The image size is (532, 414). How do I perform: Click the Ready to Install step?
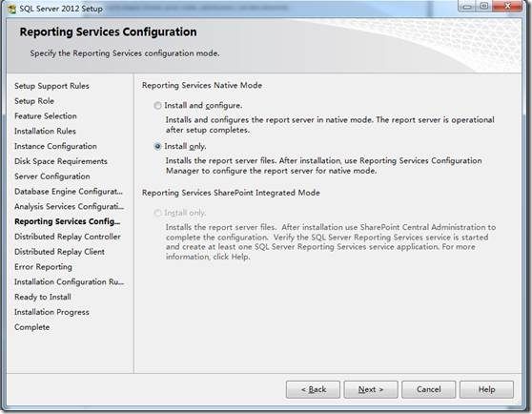[x=43, y=297]
